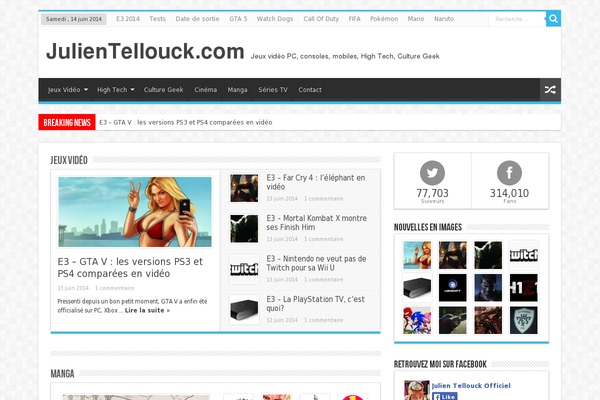Open the GTA 5 top link

pos(238,19)
